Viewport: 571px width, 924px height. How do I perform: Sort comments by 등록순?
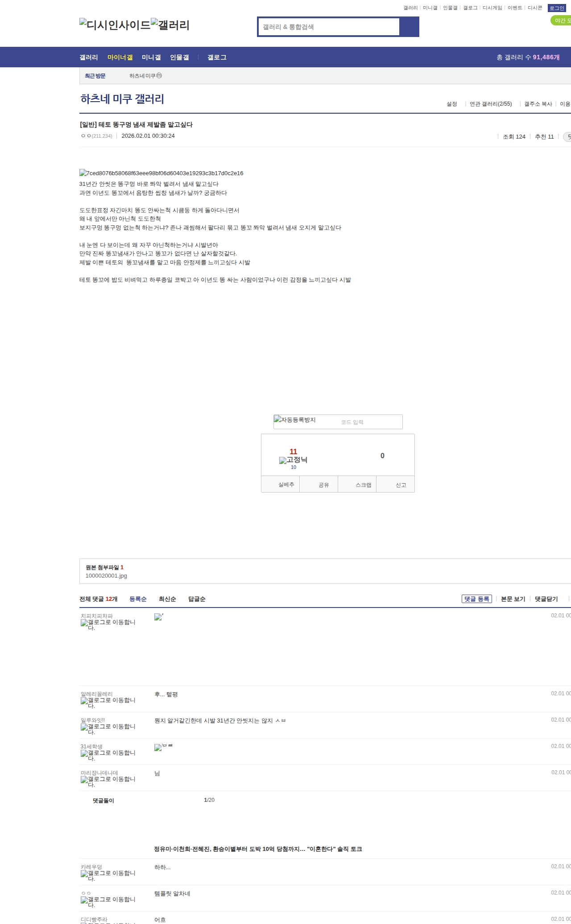pyautogui.click(x=138, y=599)
